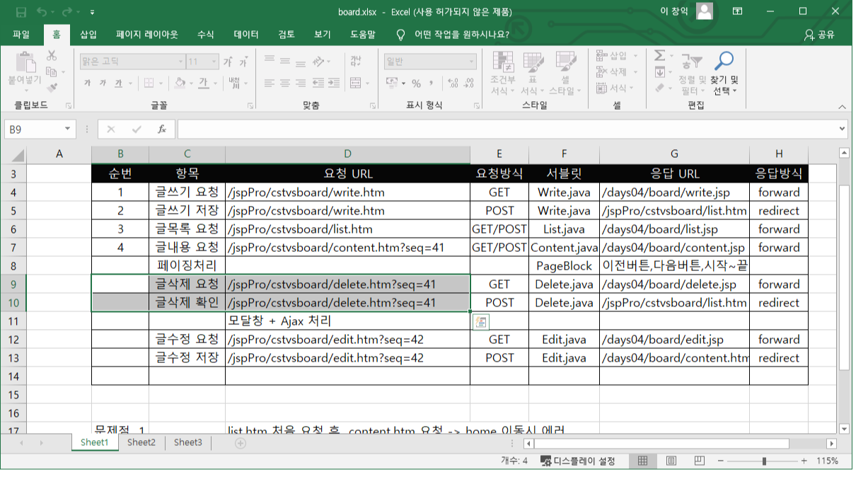This screenshot has height=484, width=868.
Task: Click the new sheet plus button
Action: 241,443
